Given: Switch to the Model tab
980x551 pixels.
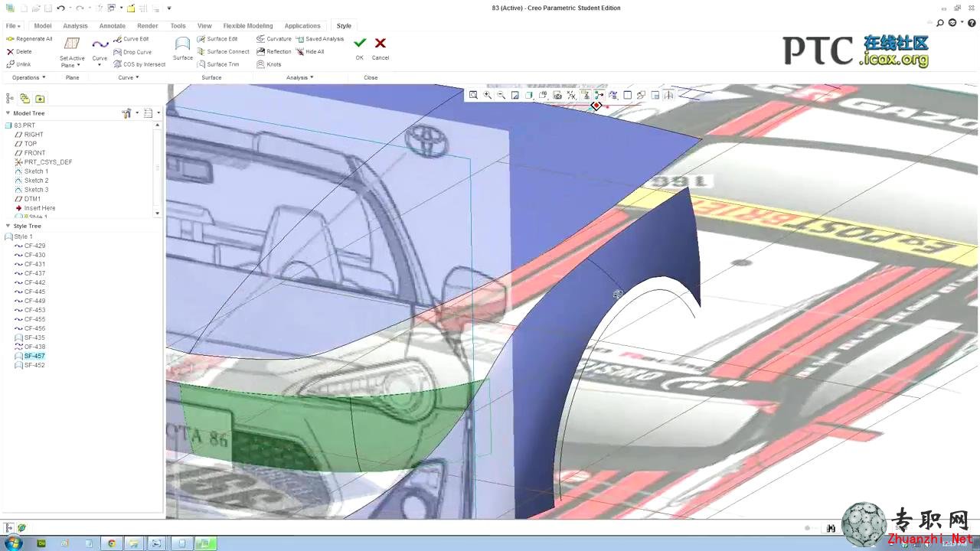Looking at the screenshot, I should [x=43, y=26].
